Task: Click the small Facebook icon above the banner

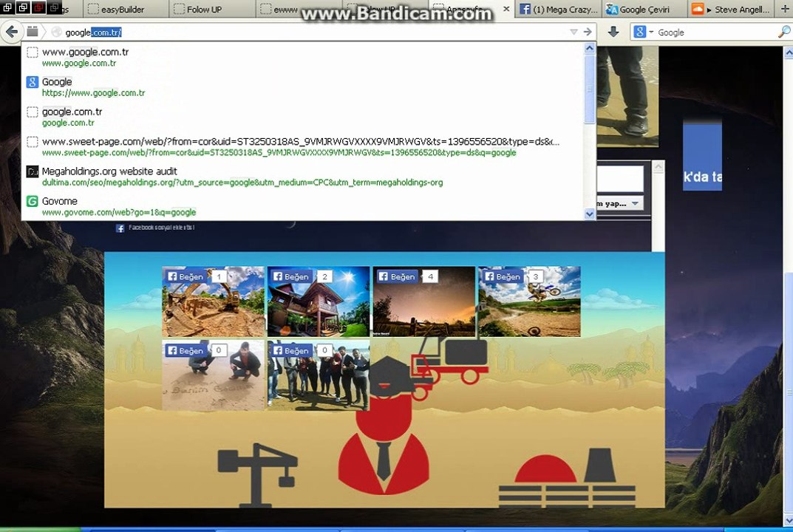Action: 120,228
